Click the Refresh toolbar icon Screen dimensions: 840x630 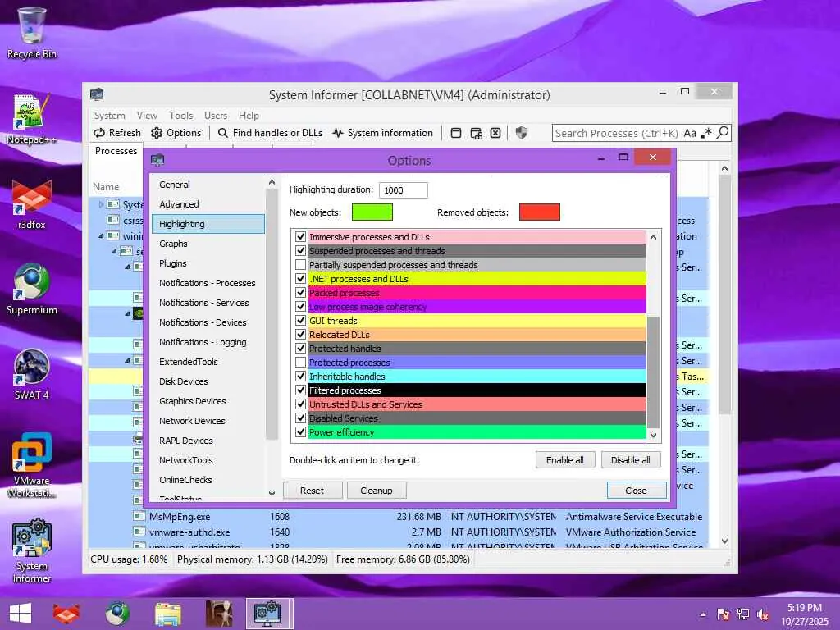click(x=99, y=133)
